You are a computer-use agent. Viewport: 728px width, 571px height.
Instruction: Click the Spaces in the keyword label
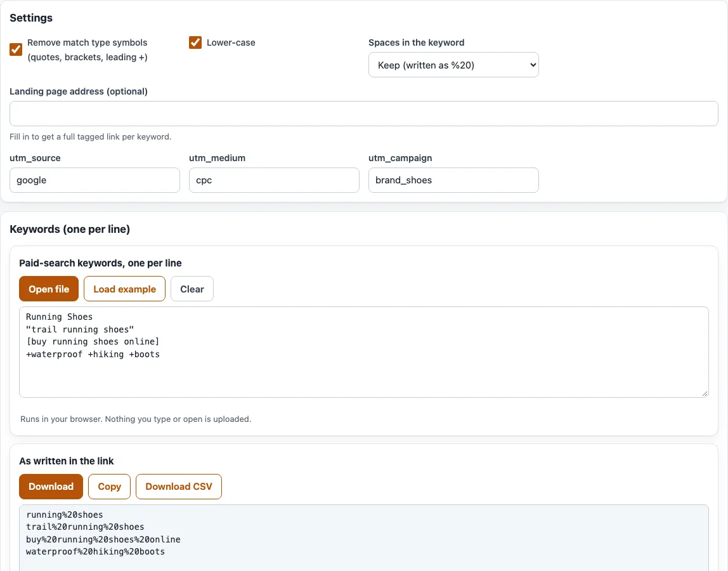[417, 43]
